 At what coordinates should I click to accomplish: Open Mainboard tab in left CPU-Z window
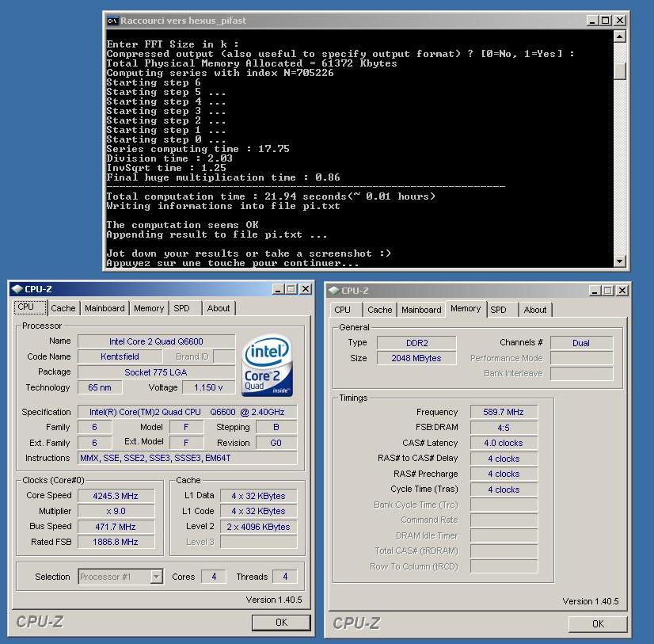pyautogui.click(x=105, y=308)
